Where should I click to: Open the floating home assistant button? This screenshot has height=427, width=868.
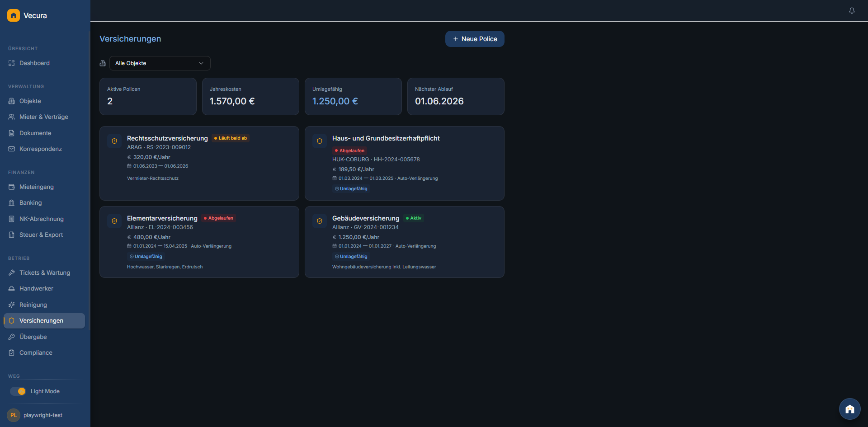[x=849, y=409]
